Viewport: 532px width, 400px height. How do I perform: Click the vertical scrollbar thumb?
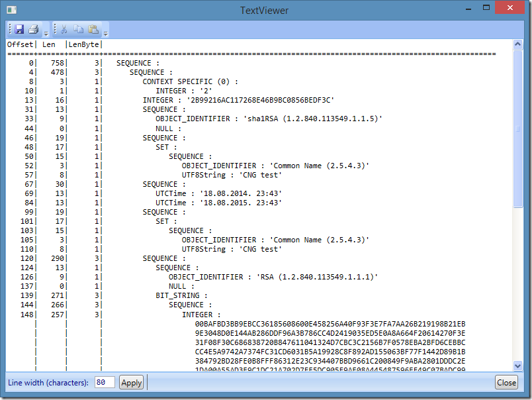517,128
